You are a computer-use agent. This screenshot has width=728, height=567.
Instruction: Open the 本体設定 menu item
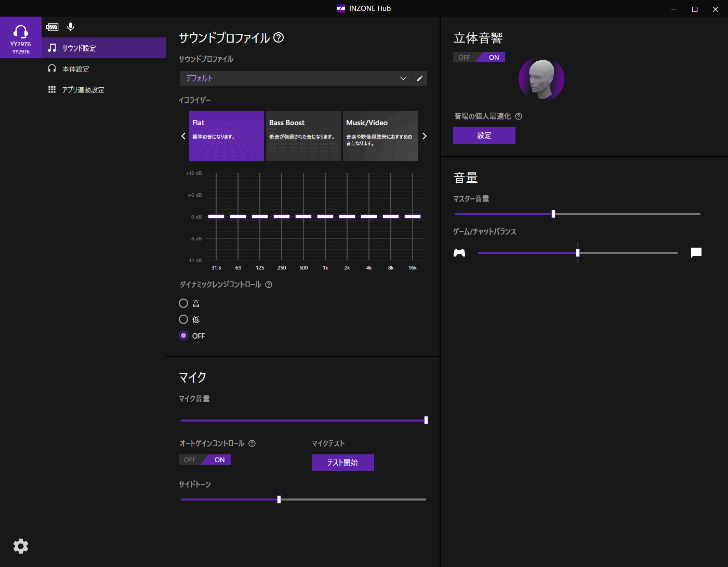pos(76,69)
